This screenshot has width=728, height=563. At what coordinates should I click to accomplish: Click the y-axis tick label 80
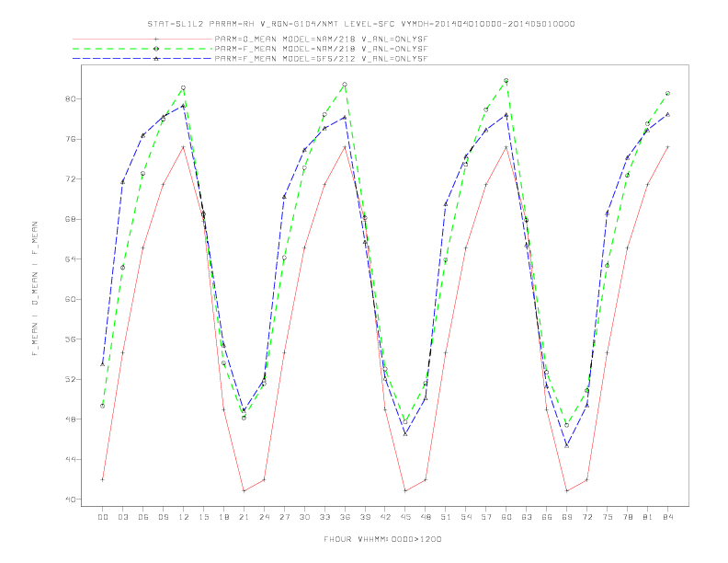70,99
